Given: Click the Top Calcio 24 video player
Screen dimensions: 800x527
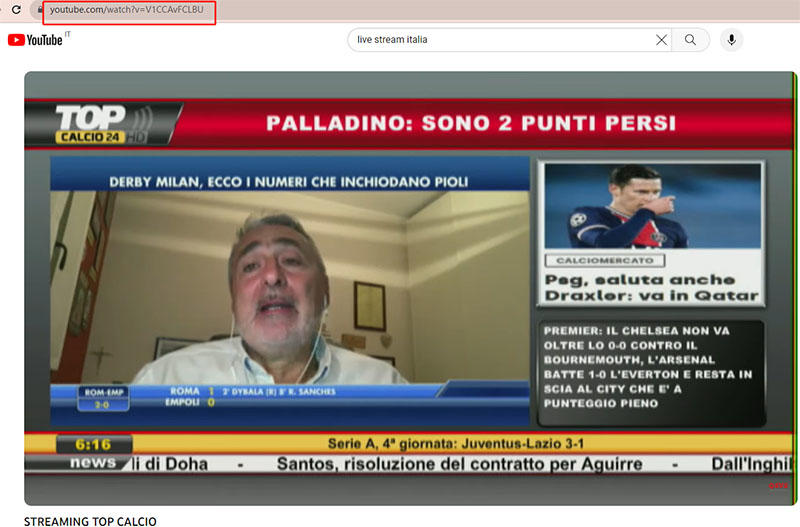Looking at the screenshot, I should pos(410,288).
